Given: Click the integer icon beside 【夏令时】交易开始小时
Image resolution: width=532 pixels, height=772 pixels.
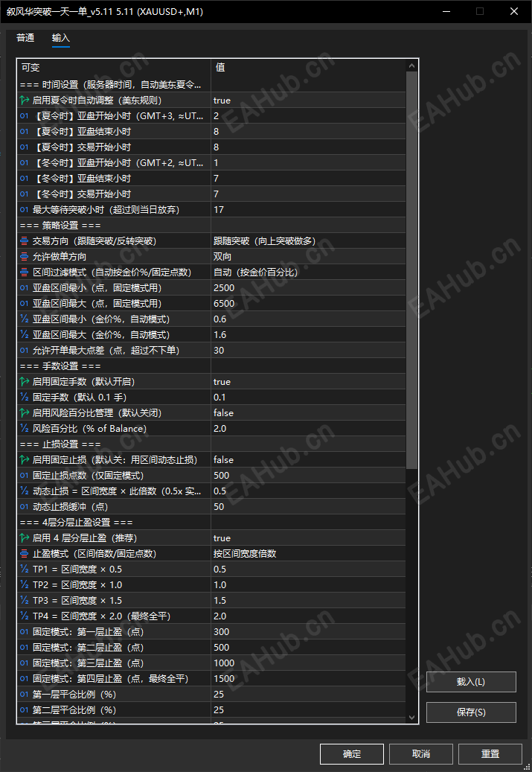Looking at the screenshot, I should (x=24, y=147).
